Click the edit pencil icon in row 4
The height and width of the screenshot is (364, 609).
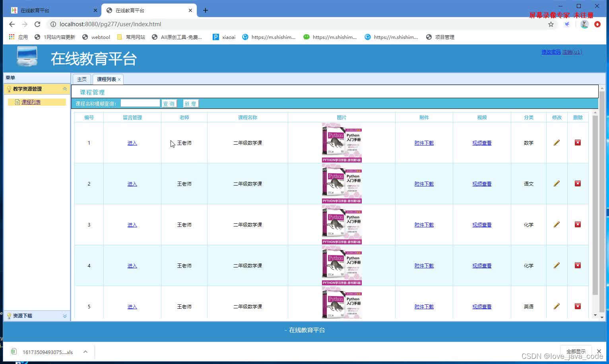coord(557,265)
